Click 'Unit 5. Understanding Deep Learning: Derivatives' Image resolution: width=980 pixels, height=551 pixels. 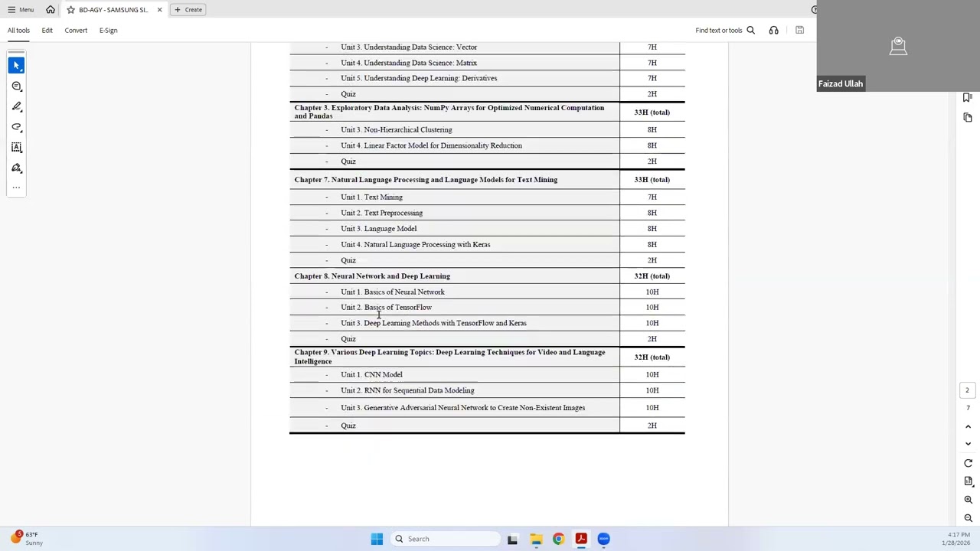[419, 78]
